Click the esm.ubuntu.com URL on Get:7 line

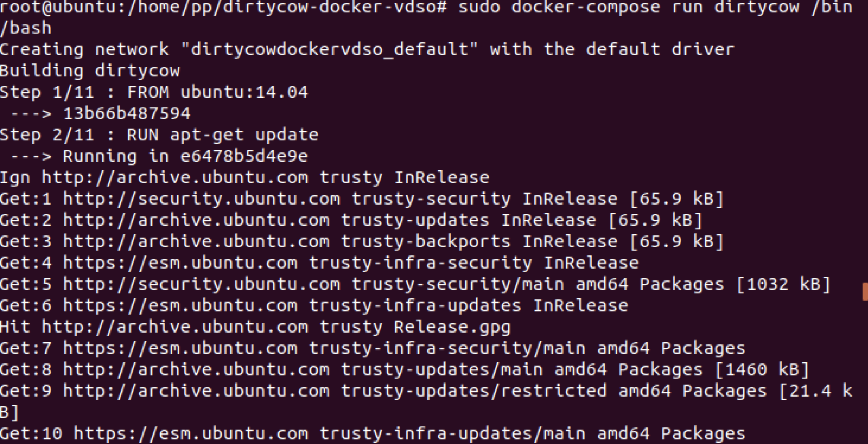click(x=181, y=348)
